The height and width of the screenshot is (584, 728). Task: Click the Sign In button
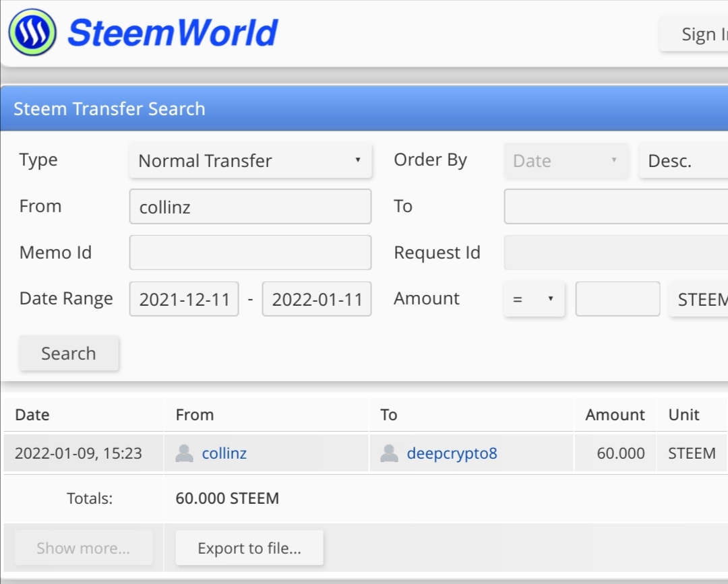coord(694,34)
